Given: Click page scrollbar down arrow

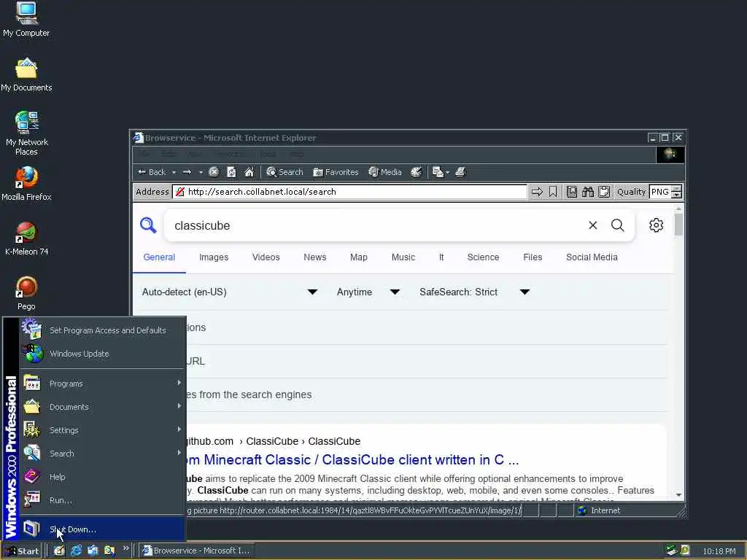Looking at the screenshot, I should [679, 495].
